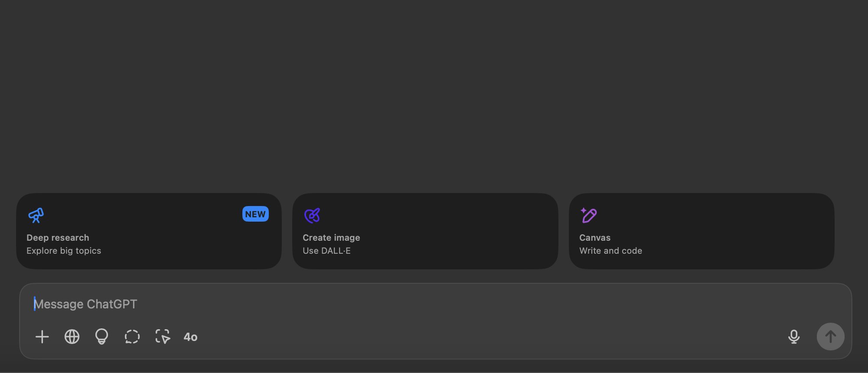Image resolution: width=868 pixels, height=373 pixels.
Task: Click the 'Explore big topics' text
Action: coord(64,251)
